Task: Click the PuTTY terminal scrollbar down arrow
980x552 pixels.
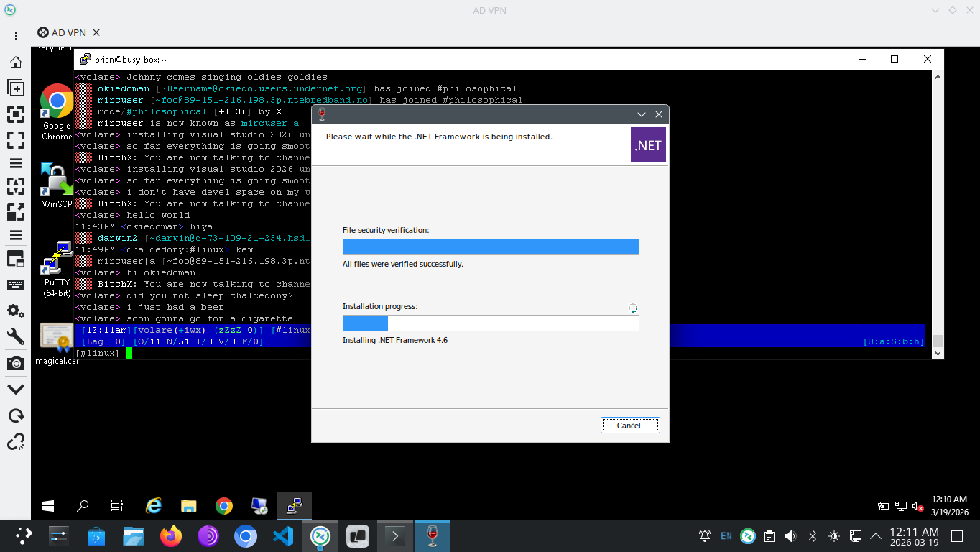Action: 937,354
